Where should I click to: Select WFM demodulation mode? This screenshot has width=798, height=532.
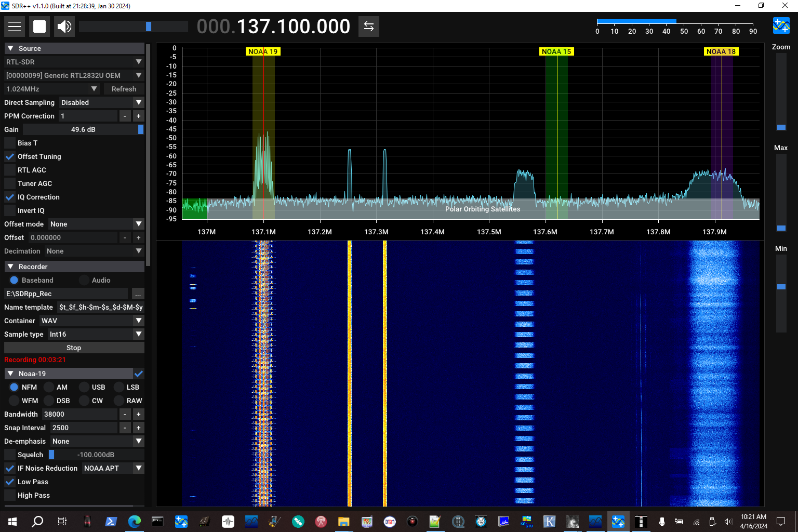pyautogui.click(x=14, y=401)
